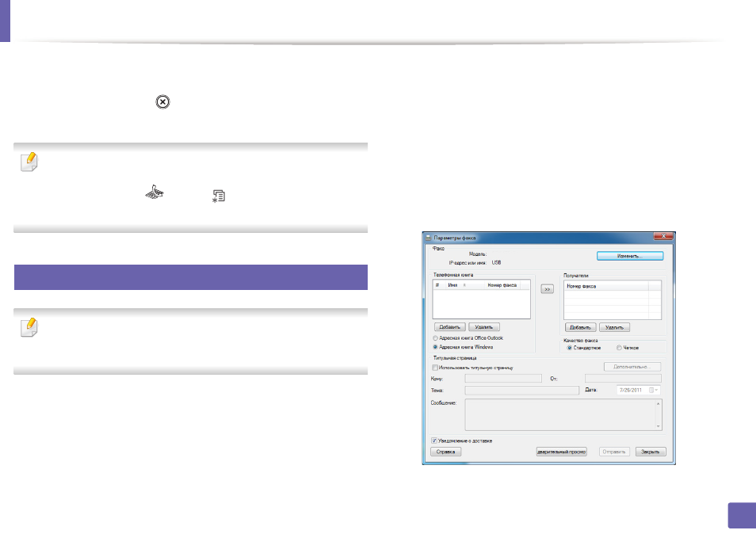Select Стандартное fax quality
This screenshot has height=534, width=756.
coord(570,348)
